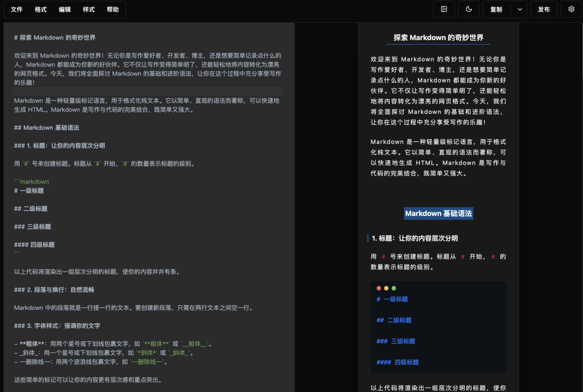Click the Markdown 基础语法 badge in preview

coord(438,213)
